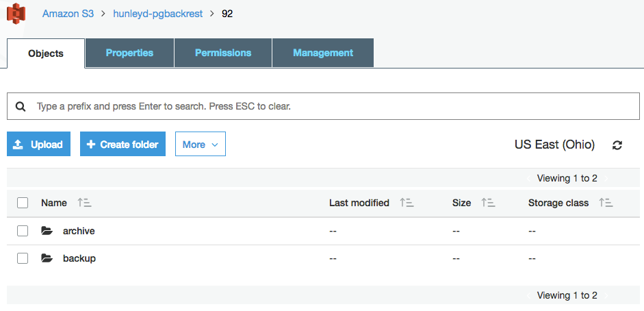Sort by Name using its sort icon

coord(85,203)
